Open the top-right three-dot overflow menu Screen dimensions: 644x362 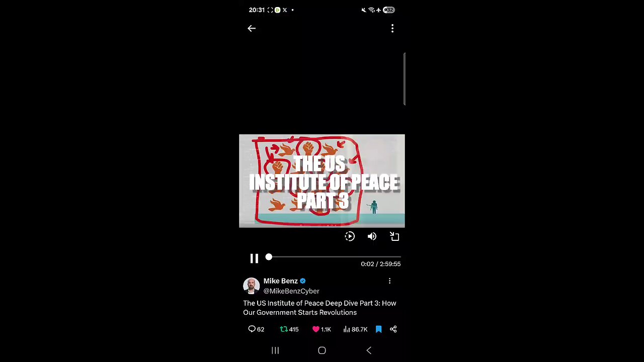pos(392,29)
